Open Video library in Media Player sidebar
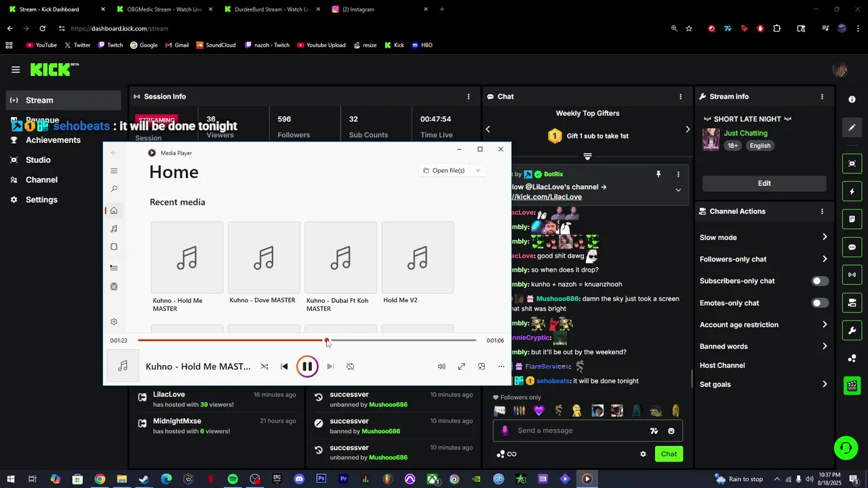The width and height of the screenshot is (868, 488). point(114,247)
